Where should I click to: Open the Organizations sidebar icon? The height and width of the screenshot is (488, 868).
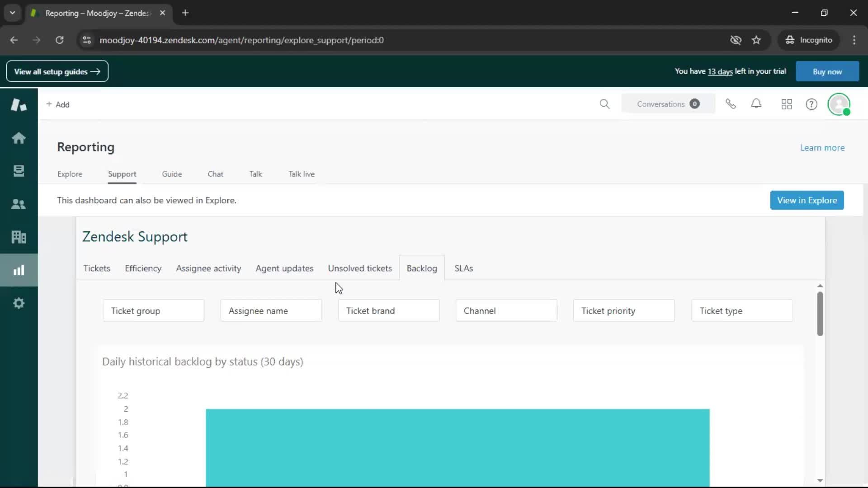coord(19,237)
